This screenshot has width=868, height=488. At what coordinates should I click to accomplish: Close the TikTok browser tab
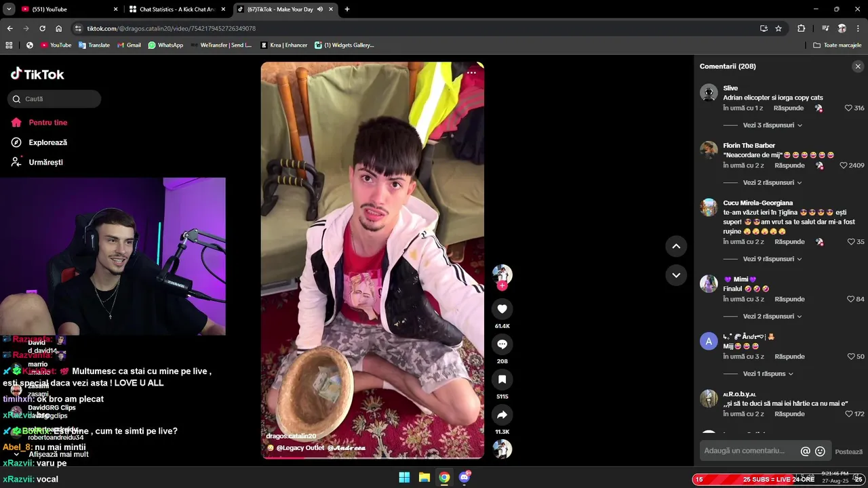click(331, 9)
